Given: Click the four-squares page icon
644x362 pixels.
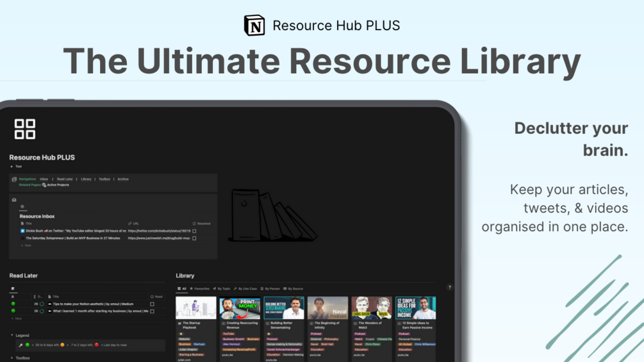Looking at the screenshot, I should 24,129.
